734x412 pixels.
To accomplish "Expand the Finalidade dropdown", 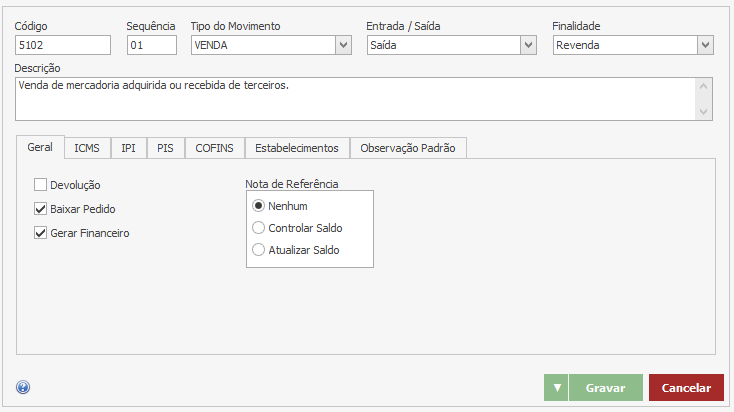I will pyautogui.click(x=705, y=45).
